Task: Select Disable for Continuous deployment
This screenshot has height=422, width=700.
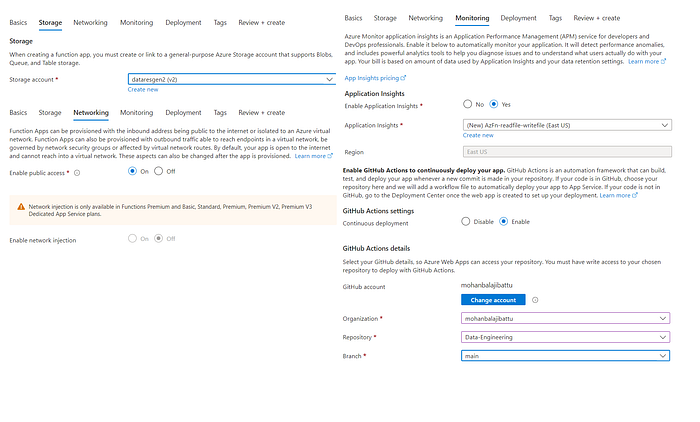Action: 466,221
